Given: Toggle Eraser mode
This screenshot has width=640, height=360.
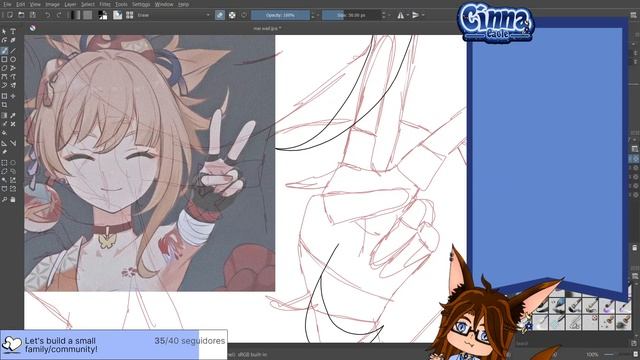Looking at the screenshot, I should 220,15.
